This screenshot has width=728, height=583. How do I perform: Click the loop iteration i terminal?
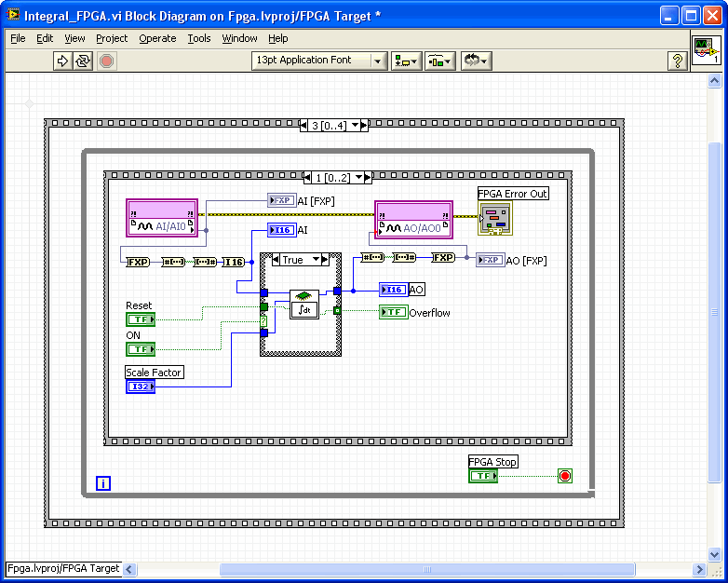click(103, 483)
